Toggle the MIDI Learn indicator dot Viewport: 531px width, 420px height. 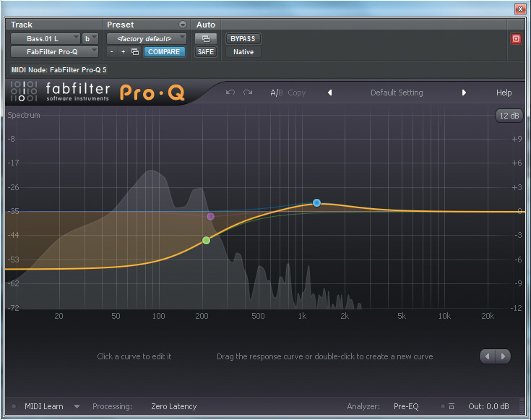[14, 406]
